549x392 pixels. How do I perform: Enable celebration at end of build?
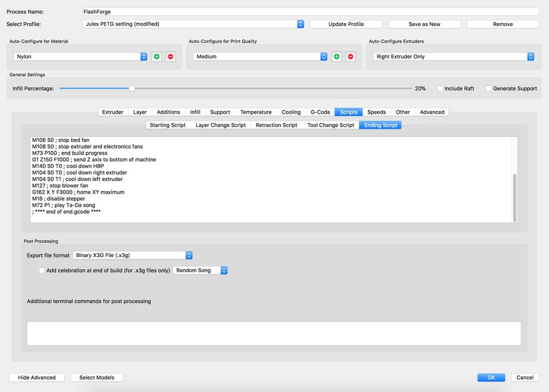[42, 270]
